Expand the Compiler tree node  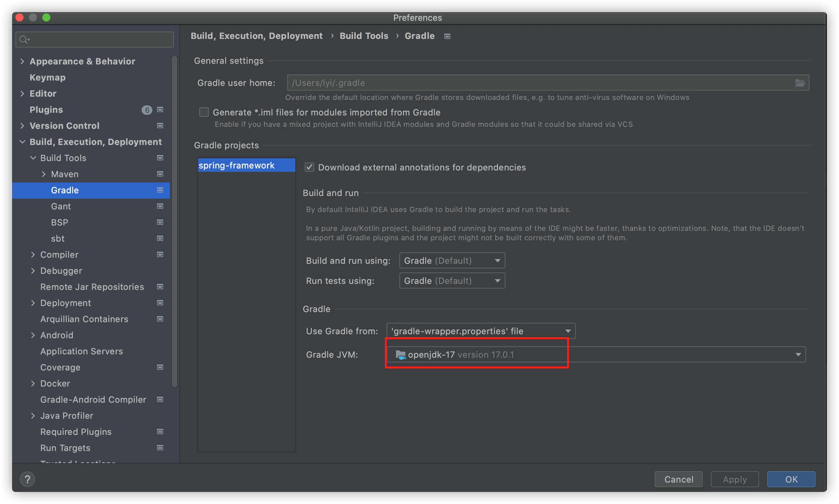(x=33, y=254)
